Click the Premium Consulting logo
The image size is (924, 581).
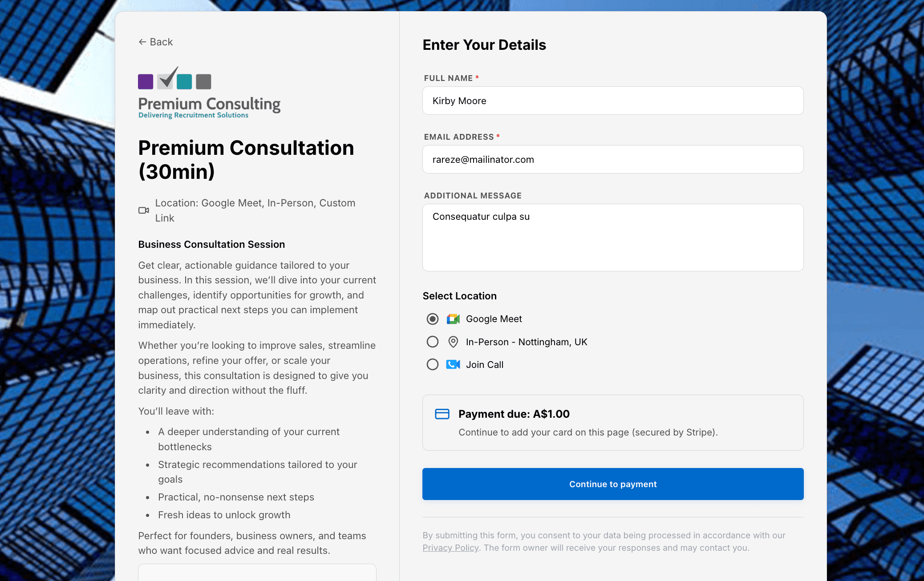coord(209,93)
